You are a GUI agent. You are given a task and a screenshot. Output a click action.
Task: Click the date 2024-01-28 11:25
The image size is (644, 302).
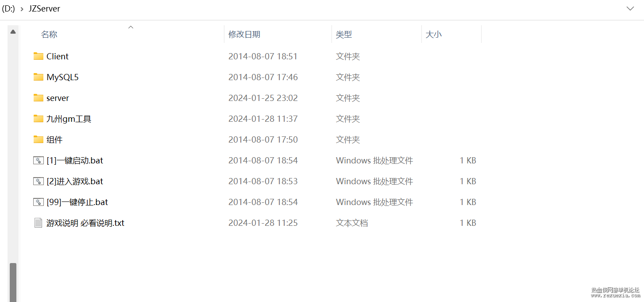pyautogui.click(x=263, y=223)
